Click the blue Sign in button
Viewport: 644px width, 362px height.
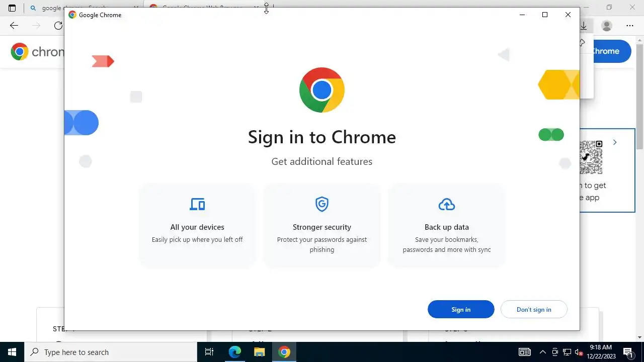(x=461, y=309)
